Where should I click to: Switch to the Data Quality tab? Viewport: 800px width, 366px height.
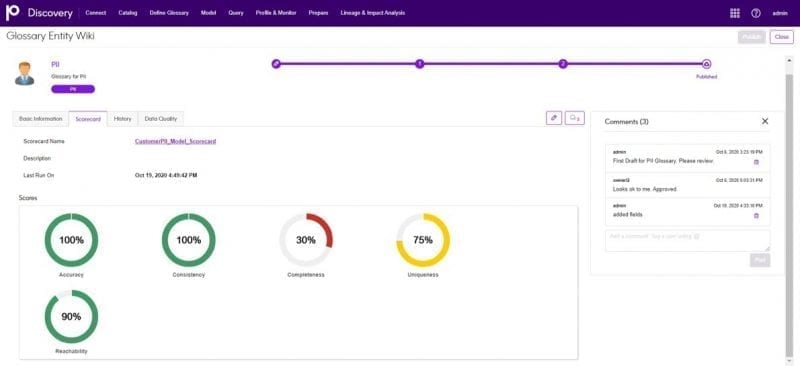(161, 118)
